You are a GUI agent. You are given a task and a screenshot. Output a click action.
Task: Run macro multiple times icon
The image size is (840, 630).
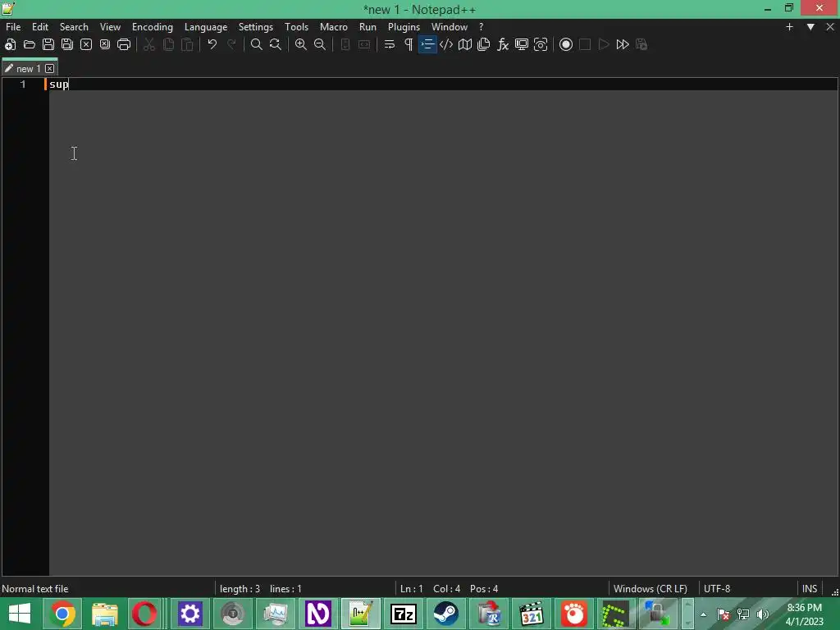(x=623, y=44)
